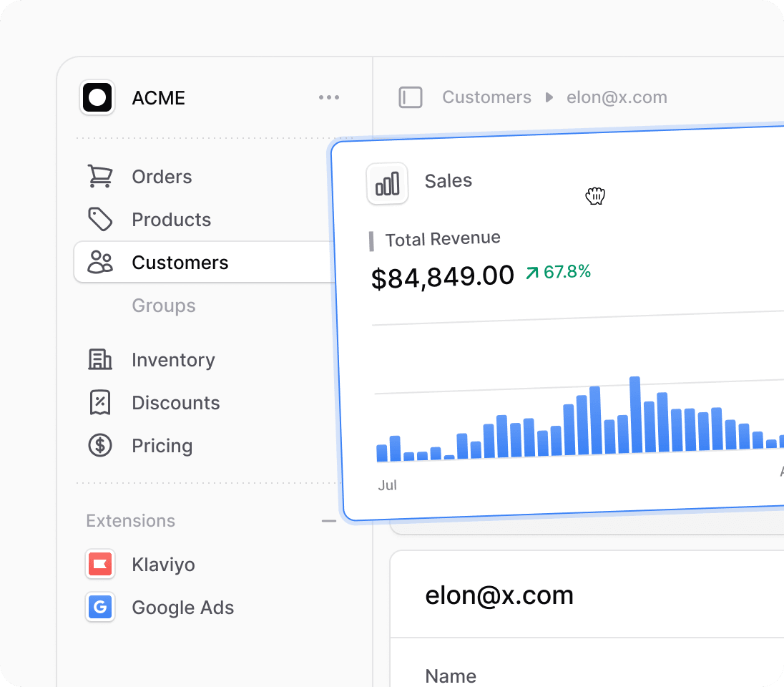Click the elon@x.com breadcrumb
This screenshot has height=687, width=784.
[x=617, y=97]
